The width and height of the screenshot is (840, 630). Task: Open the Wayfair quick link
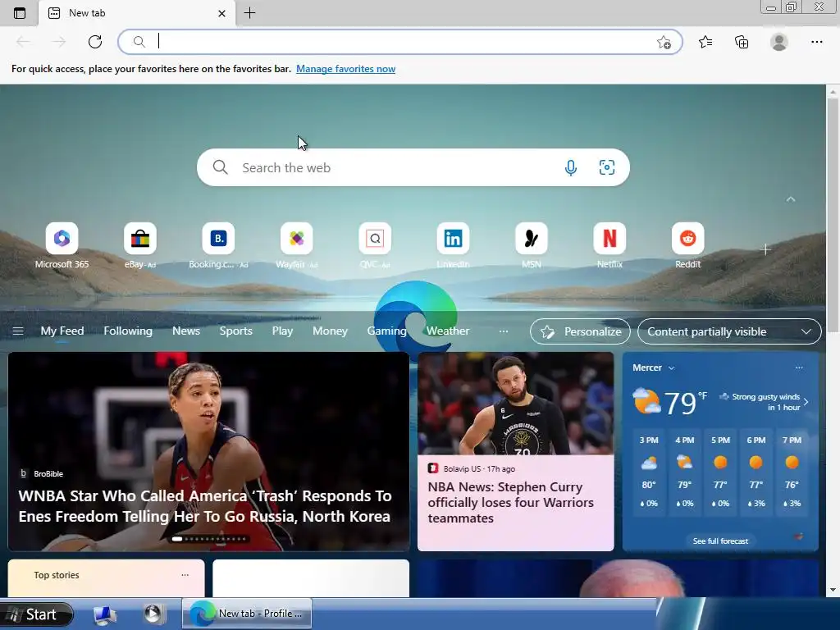(297, 246)
